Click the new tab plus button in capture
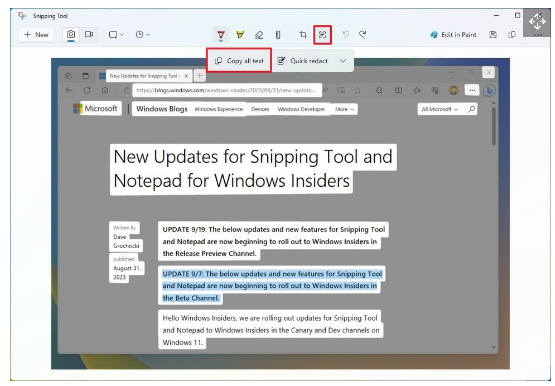Image resolution: width=555 pixels, height=386 pixels. pyautogui.click(x=200, y=76)
